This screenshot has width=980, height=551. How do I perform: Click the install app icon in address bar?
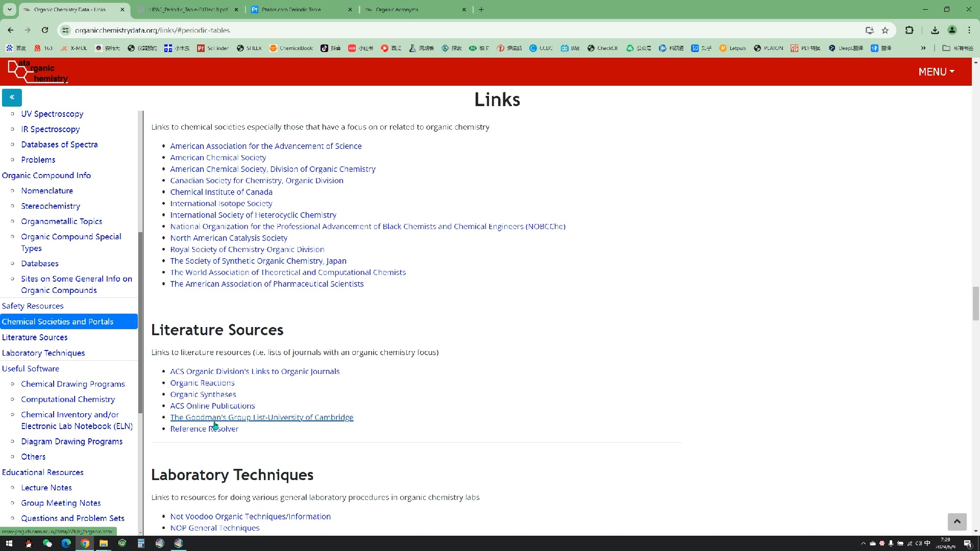pyautogui.click(x=870, y=30)
